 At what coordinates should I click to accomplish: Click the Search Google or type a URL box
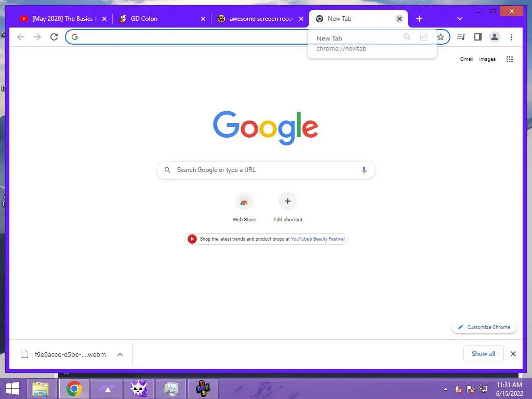point(265,170)
